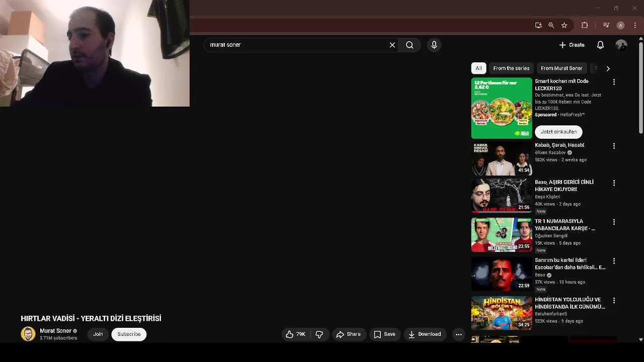The width and height of the screenshot is (644, 362).
Task: Open options for kartel lideri video
Action: pyautogui.click(x=614, y=261)
